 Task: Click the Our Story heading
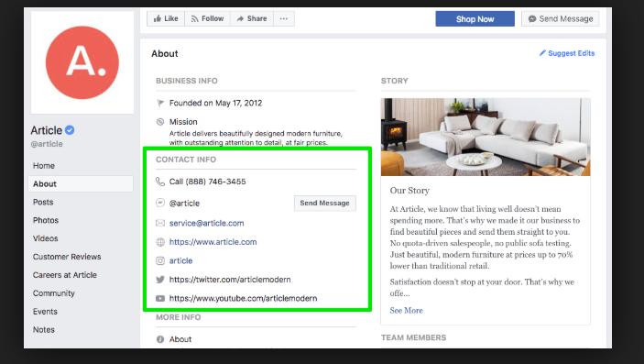pyautogui.click(x=409, y=191)
